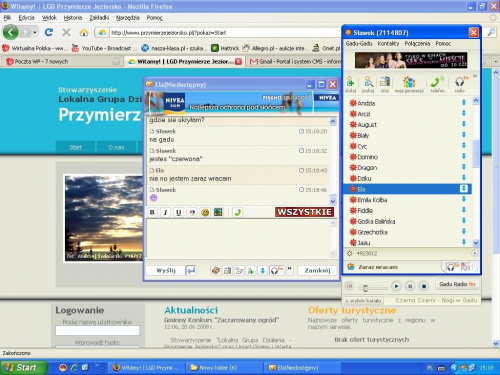Switch to the Poczta WP tab
The width and height of the screenshot is (500, 375).
click(x=62, y=61)
